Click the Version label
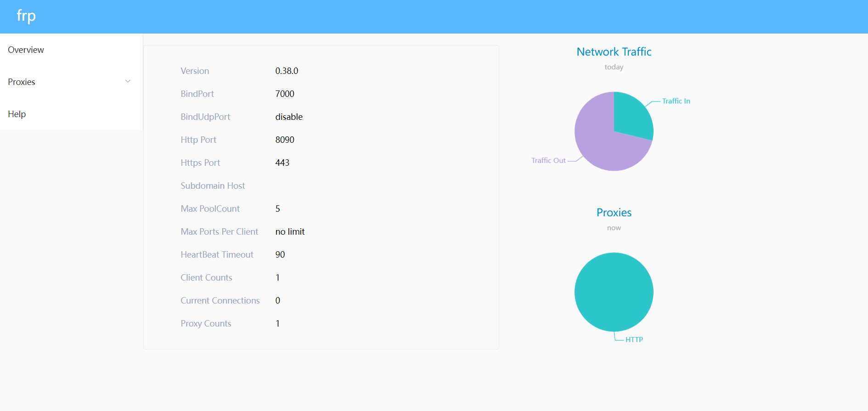 195,71
